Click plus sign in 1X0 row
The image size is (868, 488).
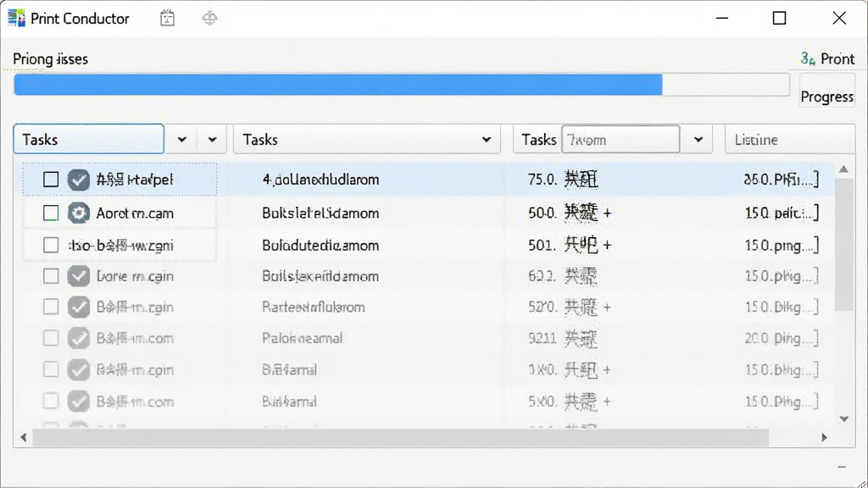tap(607, 369)
